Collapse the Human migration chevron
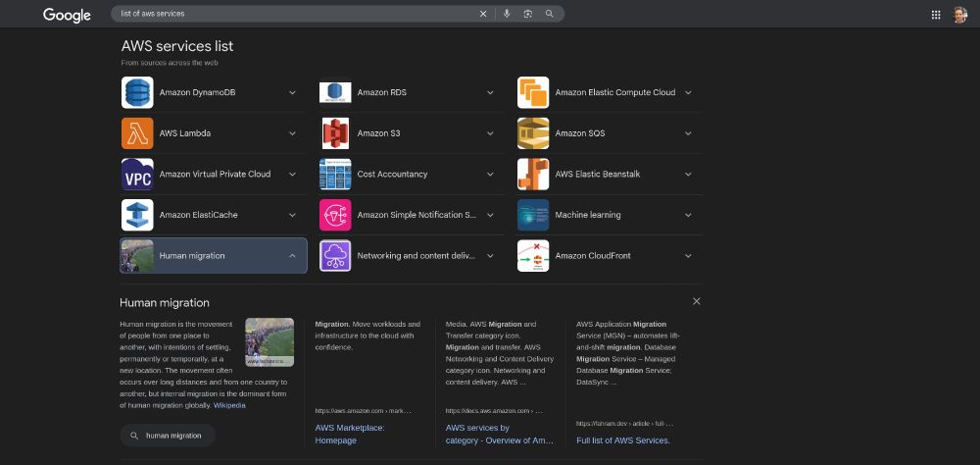 292,255
